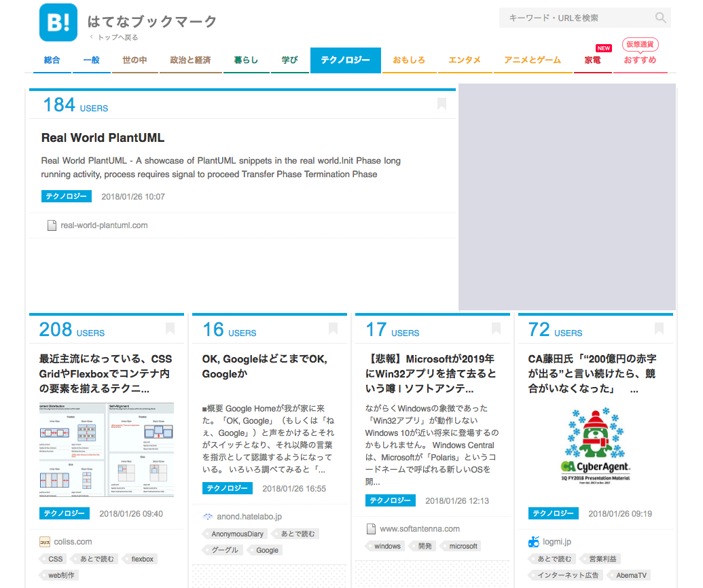703x588 pixels.
Task: Click the テクノロジー label dated 2018/01/26 09:19
Action: pyautogui.click(x=554, y=513)
